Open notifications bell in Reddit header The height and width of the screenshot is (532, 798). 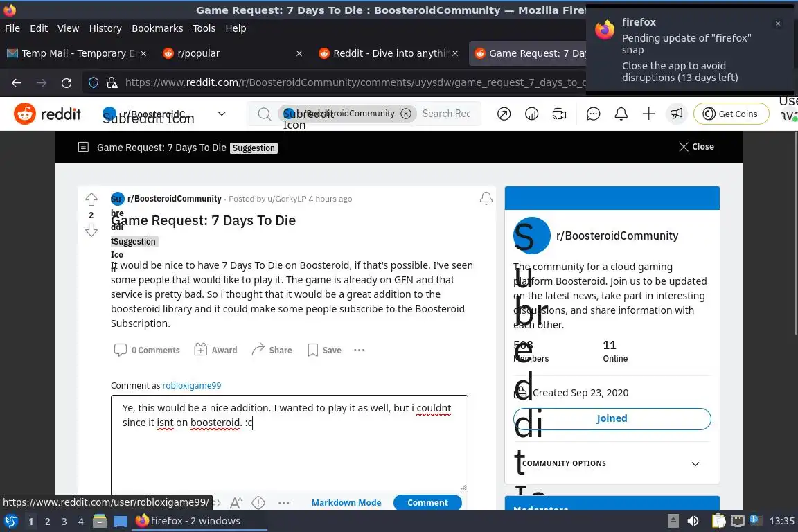click(621, 114)
